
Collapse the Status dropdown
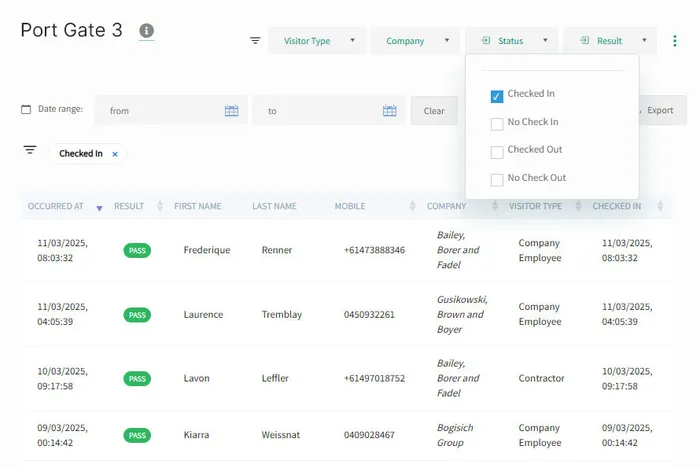(x=511, y=41)
